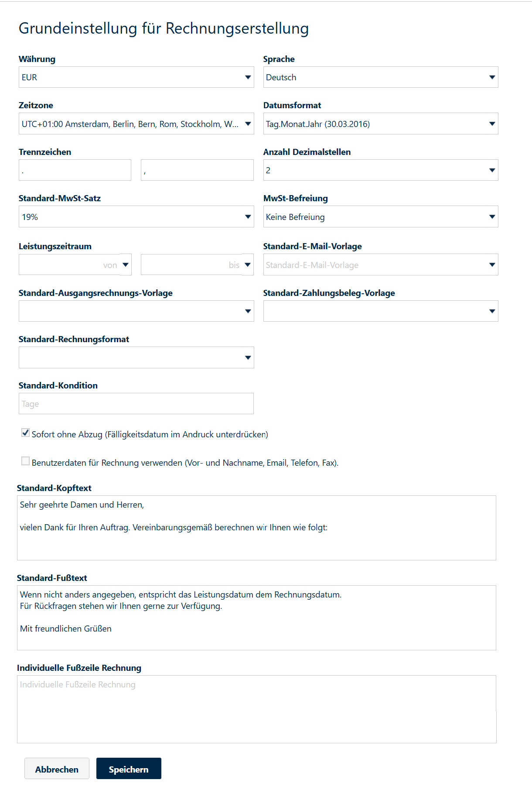
Task: Expand the Standard-MwSt-Satz dropdown
Action: (136, 217)
